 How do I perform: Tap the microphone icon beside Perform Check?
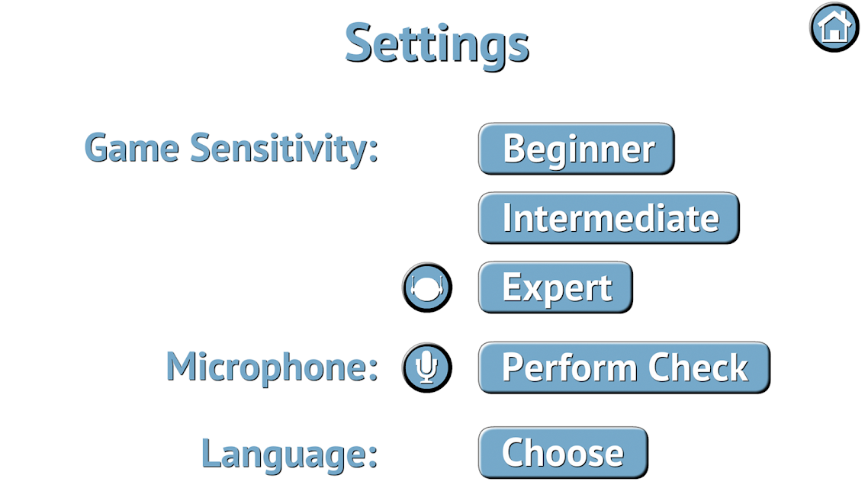(427, 368)
